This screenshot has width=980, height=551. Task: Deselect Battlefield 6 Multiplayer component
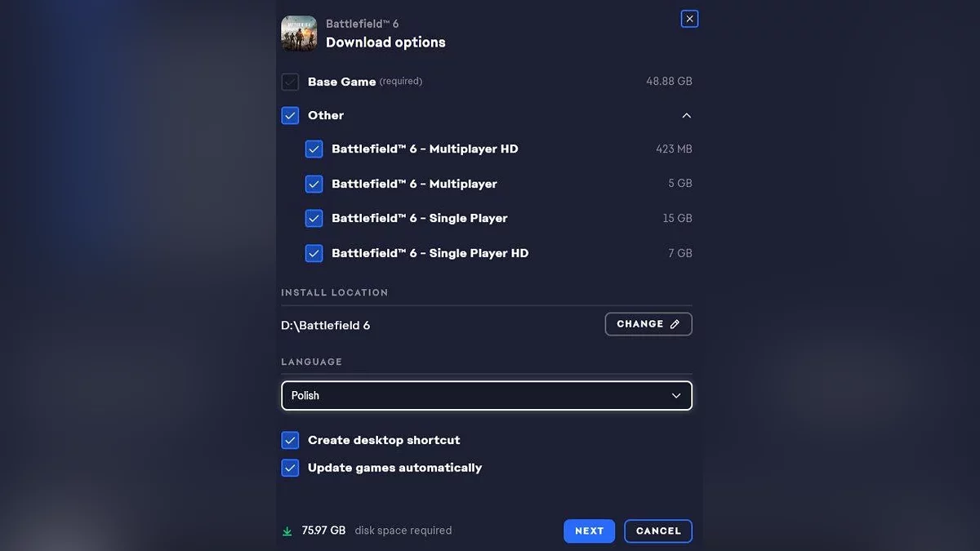314,184
